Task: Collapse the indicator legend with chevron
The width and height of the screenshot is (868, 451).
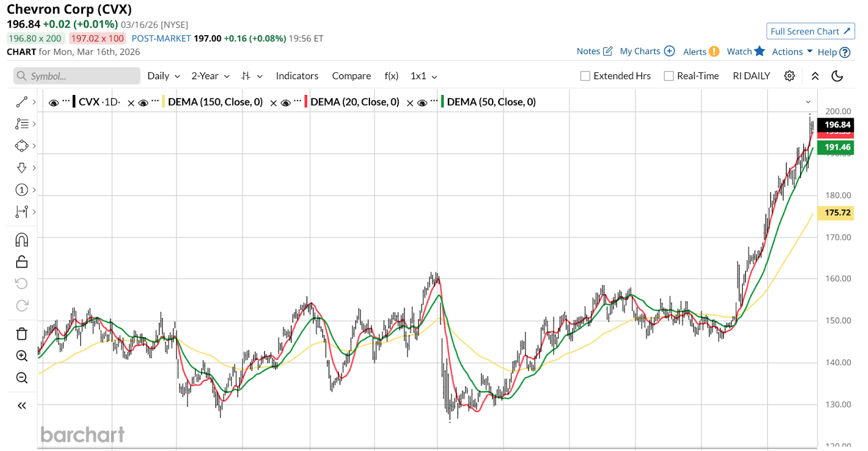Action: (808, 102)
